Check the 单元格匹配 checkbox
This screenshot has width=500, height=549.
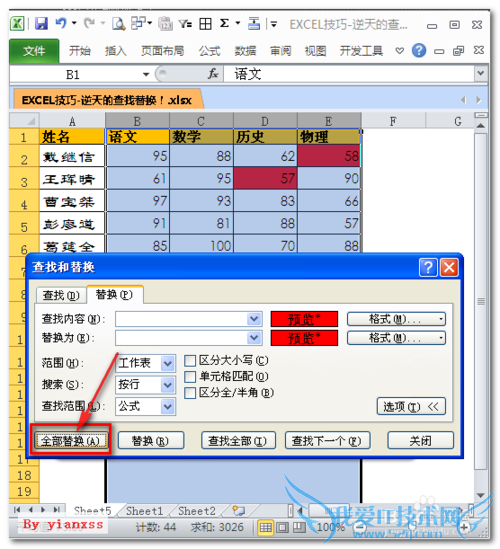pyautogui.click(x=190, y=377)
